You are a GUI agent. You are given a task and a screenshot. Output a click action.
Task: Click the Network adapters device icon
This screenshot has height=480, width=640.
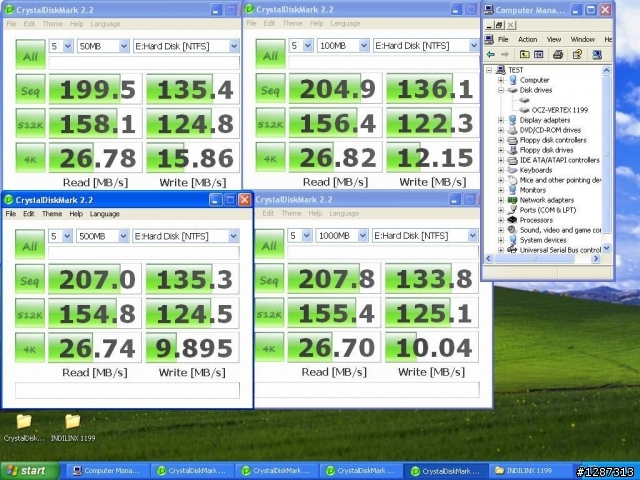point(513,200)
